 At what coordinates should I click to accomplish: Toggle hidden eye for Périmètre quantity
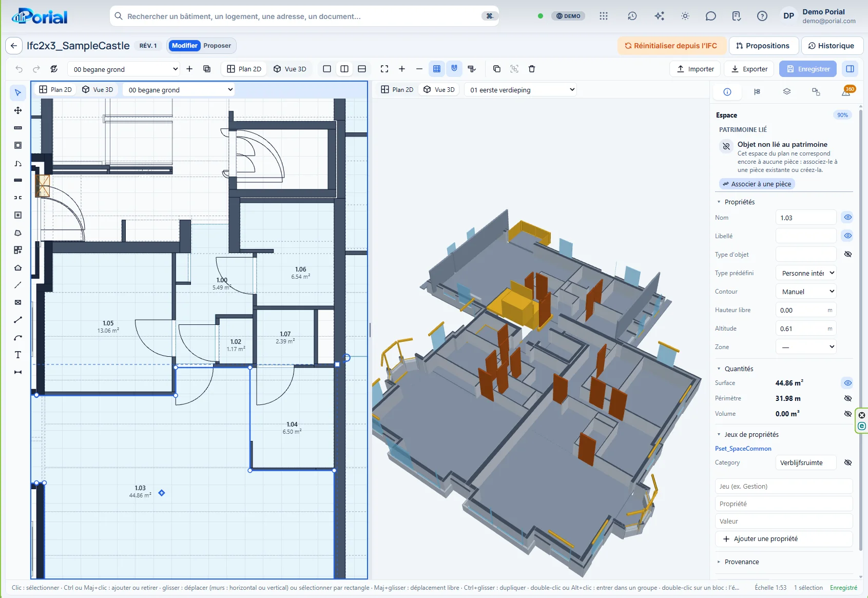848,398
